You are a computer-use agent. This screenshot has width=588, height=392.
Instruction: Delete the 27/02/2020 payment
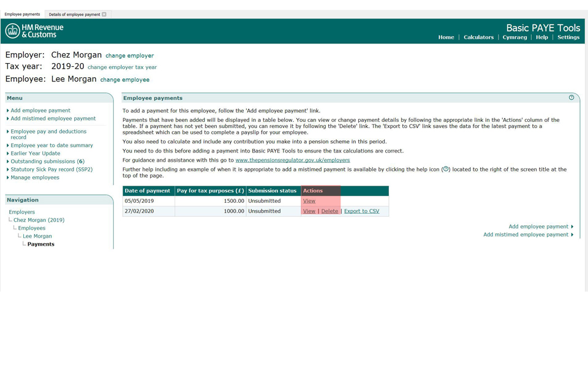point(330,211)
